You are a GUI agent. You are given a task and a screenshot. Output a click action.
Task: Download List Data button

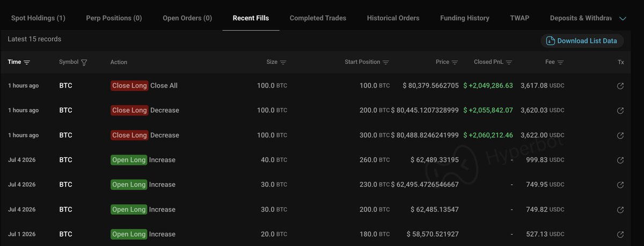(582, 41)
